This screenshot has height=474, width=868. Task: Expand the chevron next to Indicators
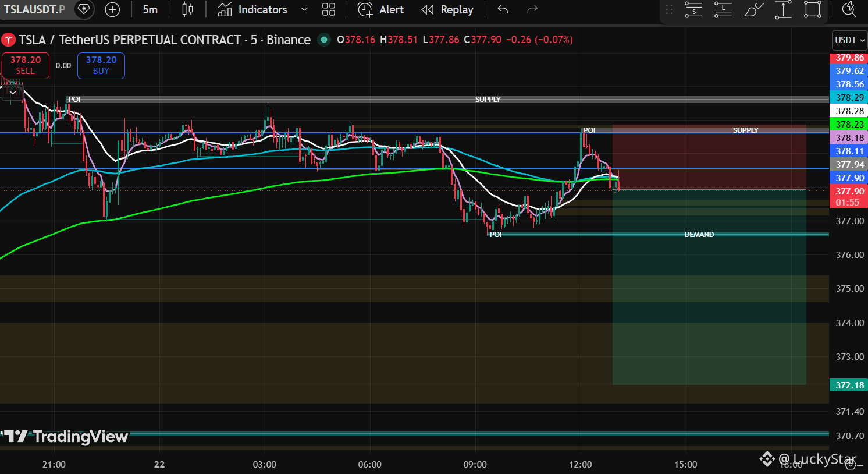tap(304, 9)
